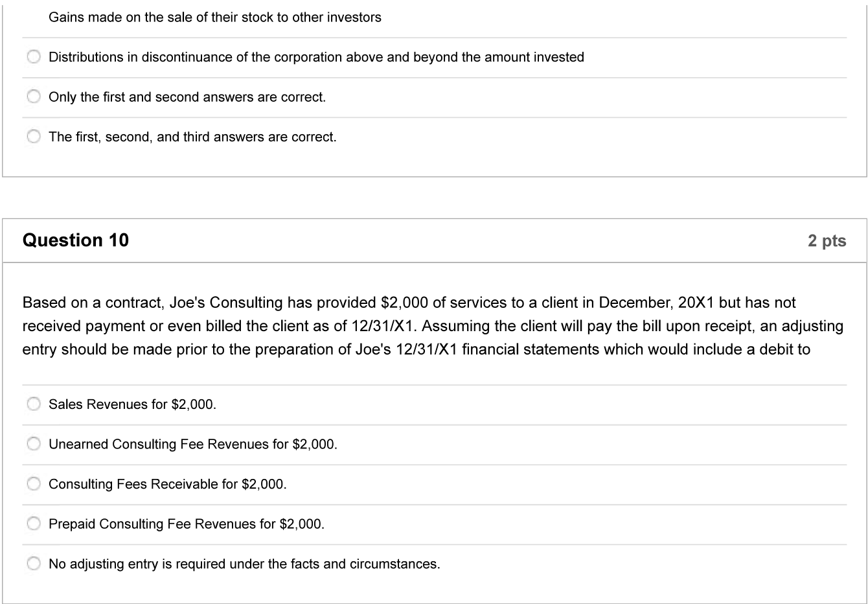Click the 'Consulting Fees Receivable for $2,000.' label

click(x=167, y=484)
